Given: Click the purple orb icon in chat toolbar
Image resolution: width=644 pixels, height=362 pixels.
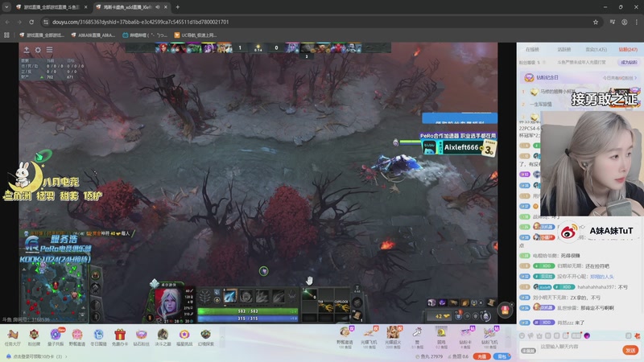Looking at the screenshot, I should pyautogui.click(x=587, y=335).
